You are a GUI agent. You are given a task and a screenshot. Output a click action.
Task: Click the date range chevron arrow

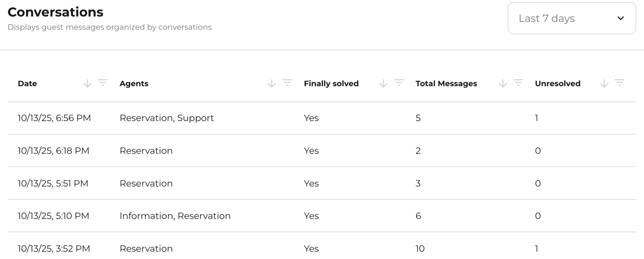[620, 18]
